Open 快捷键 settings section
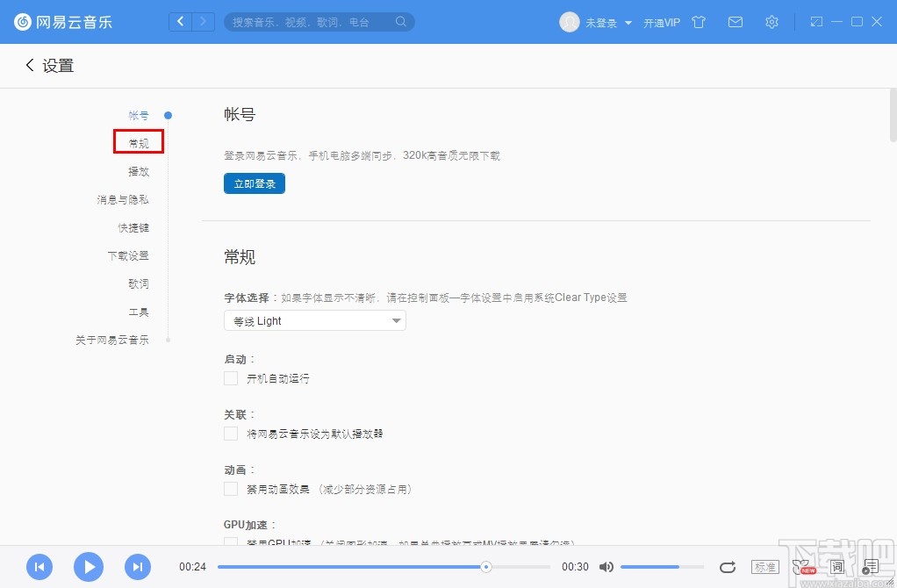 click(x=133, y=227)
